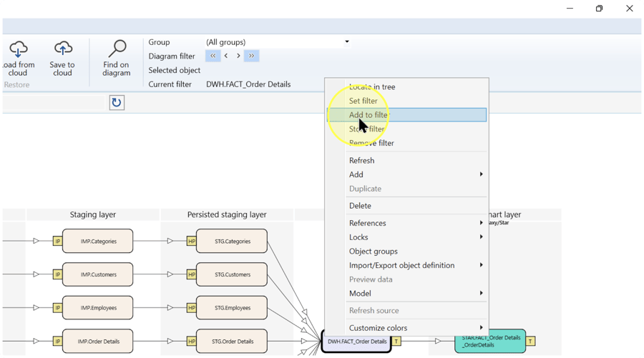
Task: Click the search input field left of refresh
Action: pyautogui.click(x=54, y=102)
